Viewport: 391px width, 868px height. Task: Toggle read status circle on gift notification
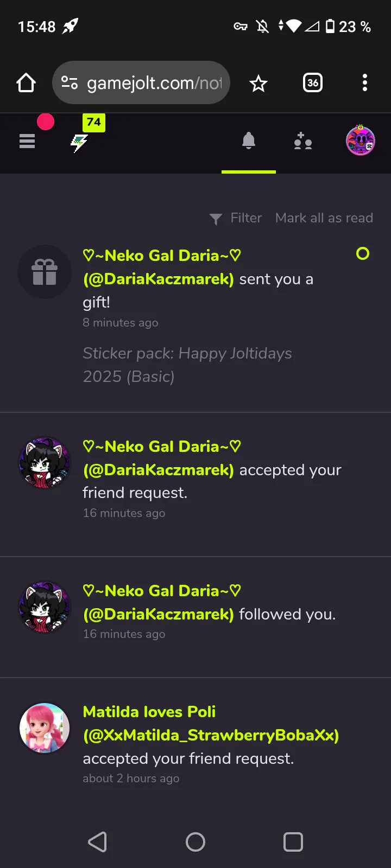(x=363, y=253)
